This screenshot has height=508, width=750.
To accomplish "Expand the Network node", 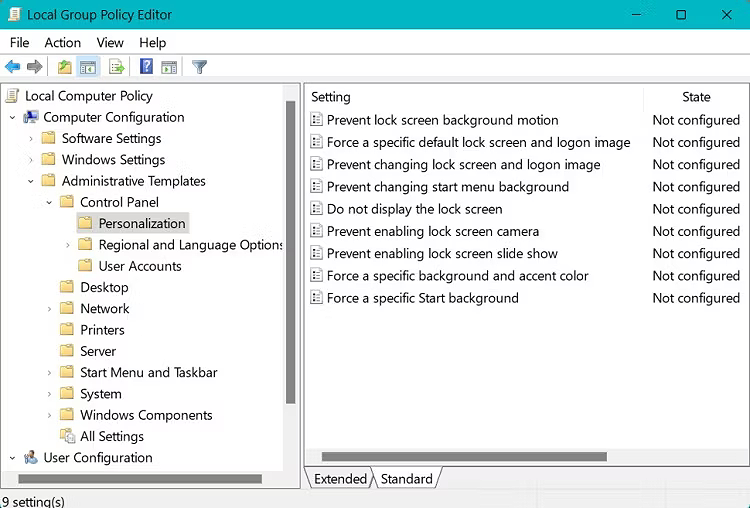I will 49,309.
